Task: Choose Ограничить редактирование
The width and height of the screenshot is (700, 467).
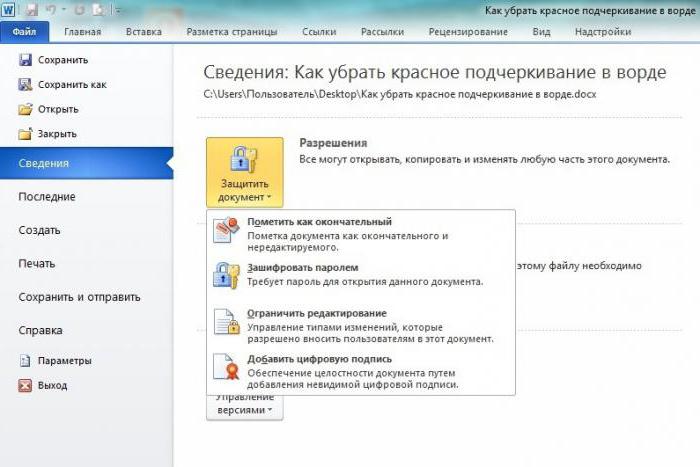Action: (361, 325)
